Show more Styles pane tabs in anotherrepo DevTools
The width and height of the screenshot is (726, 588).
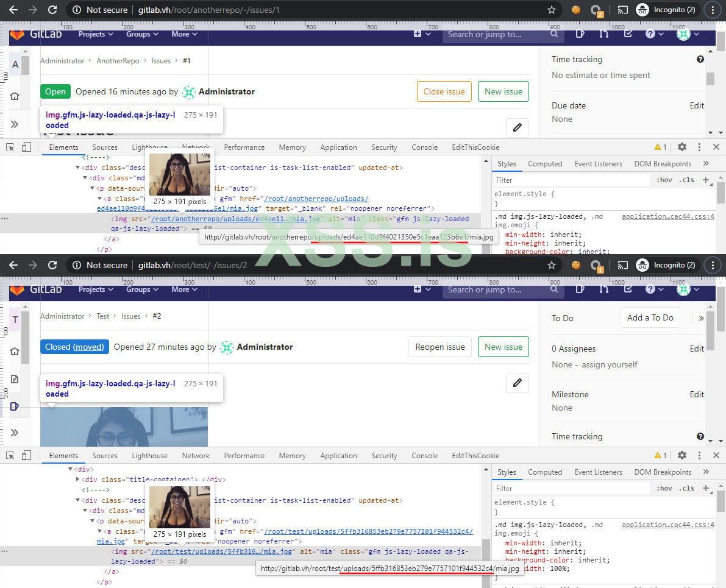[706, 163]
